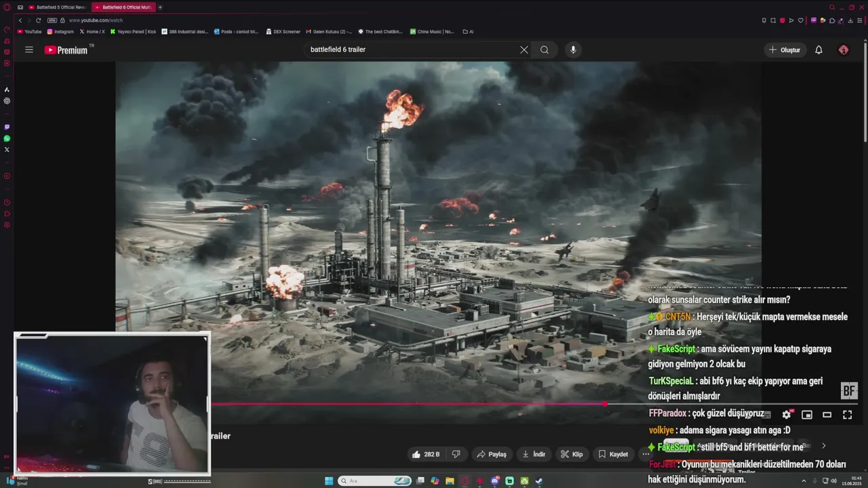
Task: Create a clip with the Klip button
Action: point(572,454)
